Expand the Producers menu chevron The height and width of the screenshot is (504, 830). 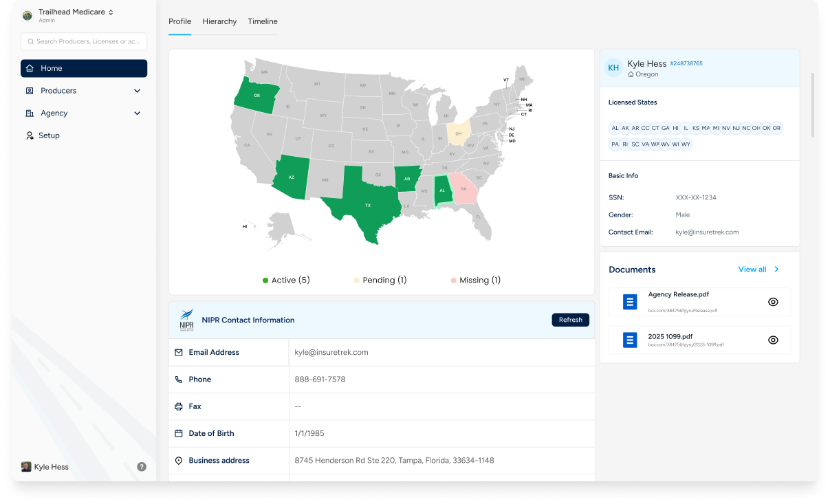[x=137, y=91]
